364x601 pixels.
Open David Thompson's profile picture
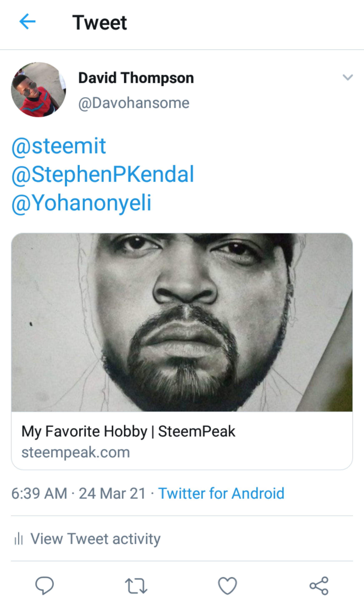click(39, 90)
